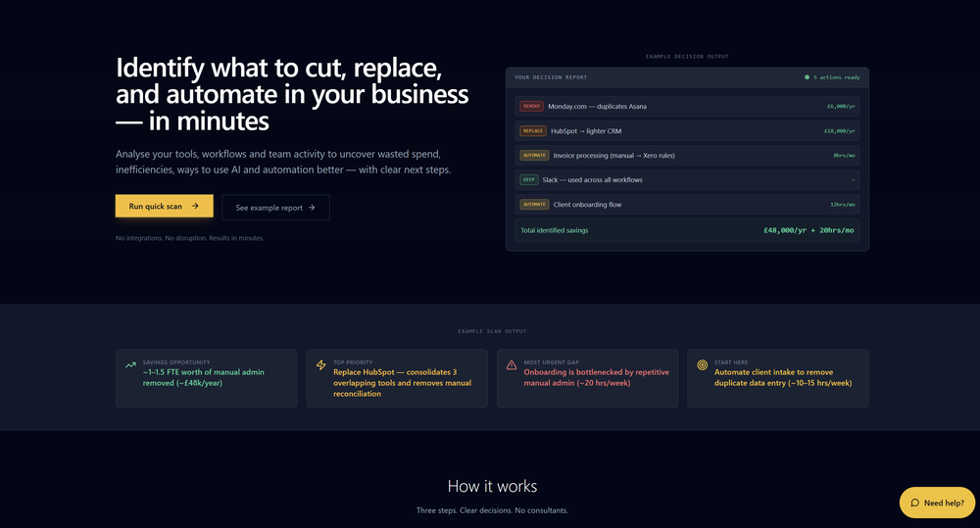Click the green KEEP badge on Slack
This screenshot has height=528, width=980.
(x=528, y=179)
